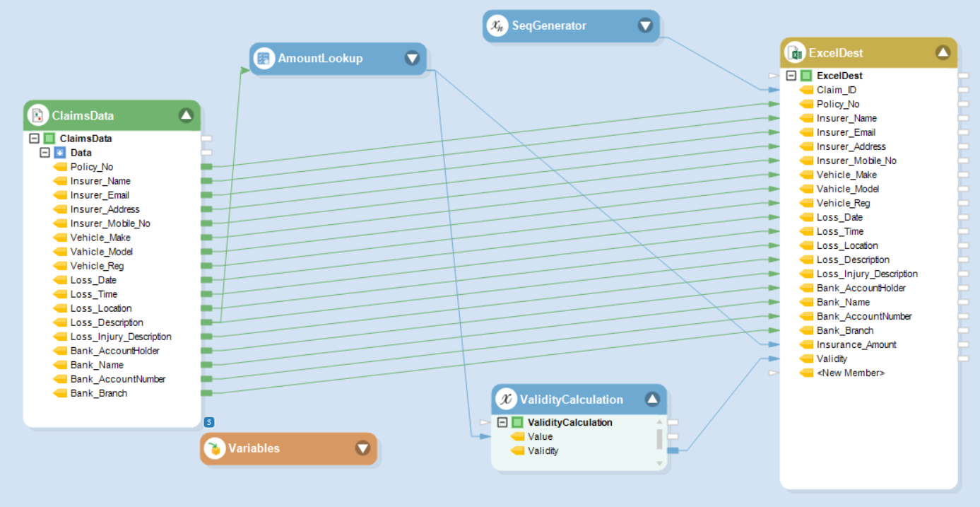Click the orange Variables icon
The width and height of the screenshot is (980, 507).
pyautogui.click(x=213, y=448)
